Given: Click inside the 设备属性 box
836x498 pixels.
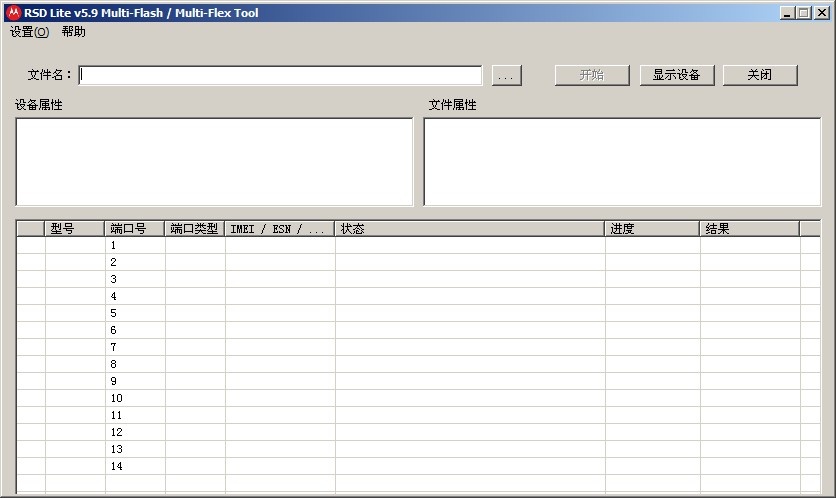Looking at the screenshot, I should pos(214,162).
